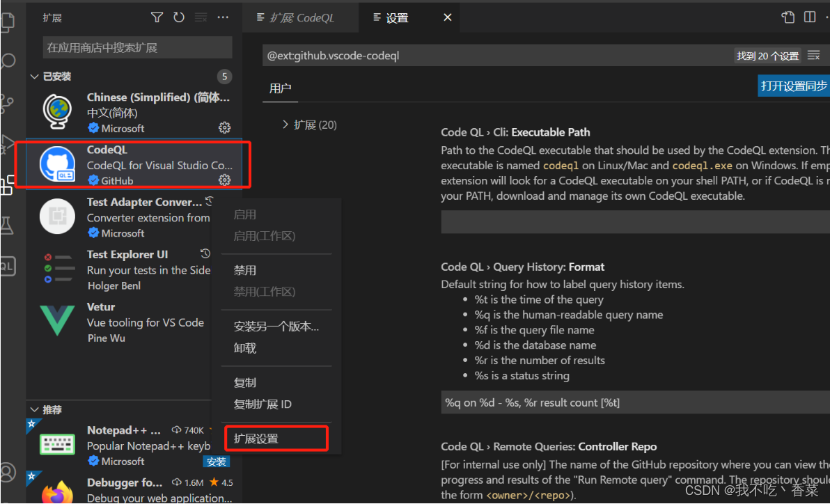Click Test Adapter Converter sync icon

click(x=209, y=201)
